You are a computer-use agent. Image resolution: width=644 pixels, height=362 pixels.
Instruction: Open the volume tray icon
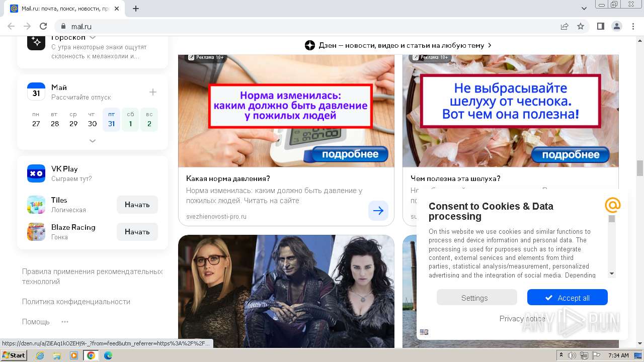coord(572,355)
